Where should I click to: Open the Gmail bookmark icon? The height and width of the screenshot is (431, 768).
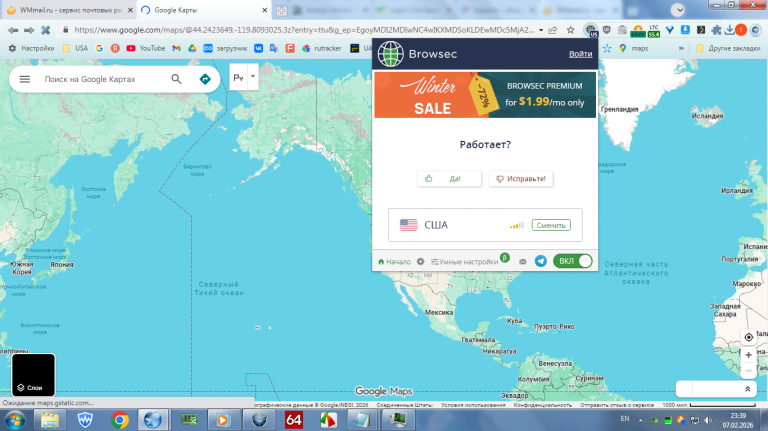[x=176, y=48]
